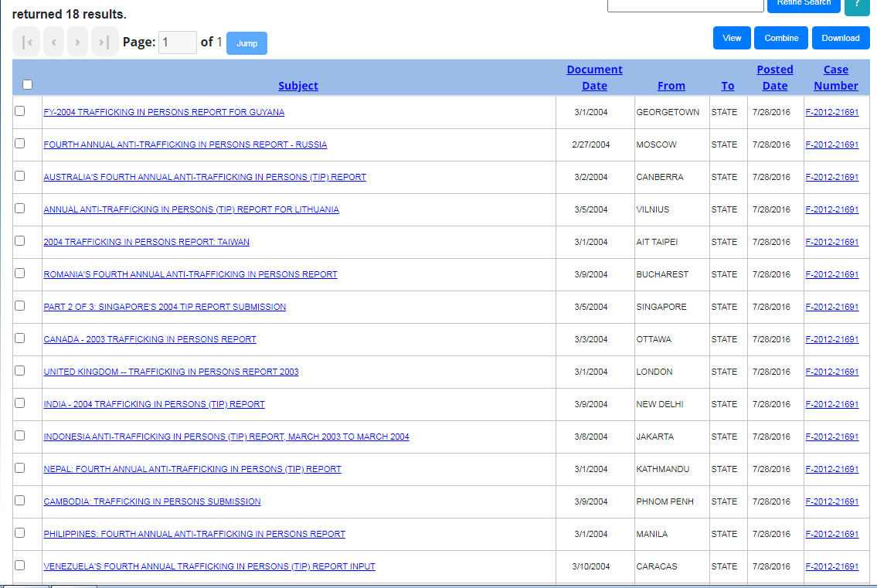This screenshot has height=588, width=877.
Task: Open Singapore's 2004 TIP Report Submission
Action: [165, 307]
